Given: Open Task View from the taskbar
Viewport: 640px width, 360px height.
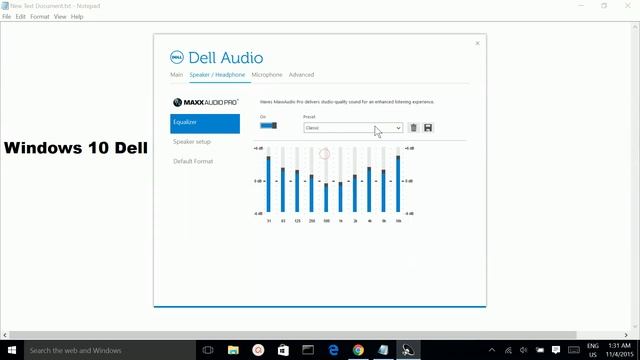Looking at the screenshot, I should click(x=208, y=350).
